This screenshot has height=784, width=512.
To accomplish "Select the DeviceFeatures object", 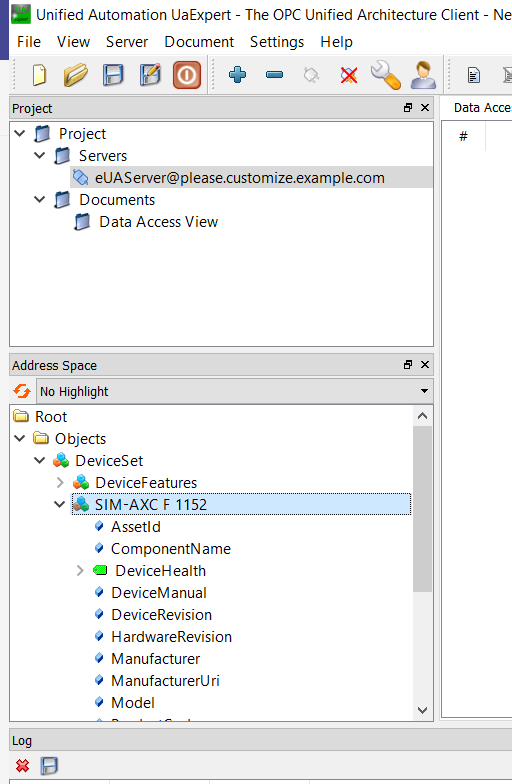I will (x=146, y=482).
